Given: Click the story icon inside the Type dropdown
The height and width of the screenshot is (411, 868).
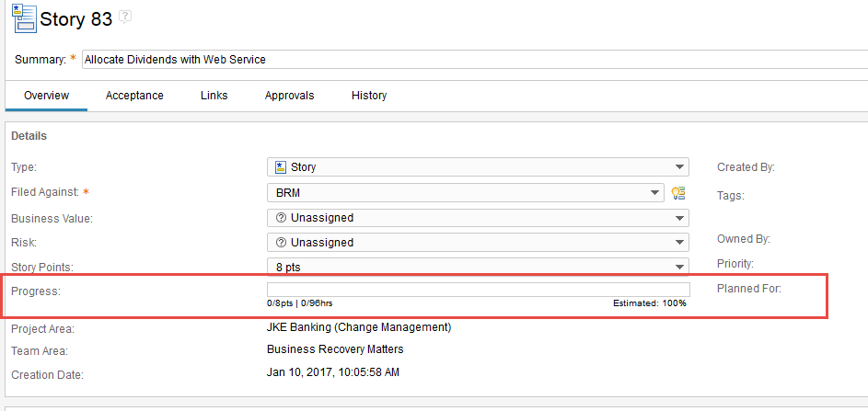Looking at the screenshot, I should click(x=281, y=167).
